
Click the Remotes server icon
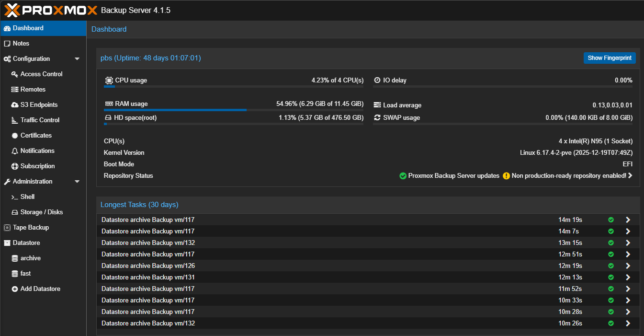point(15,90)
